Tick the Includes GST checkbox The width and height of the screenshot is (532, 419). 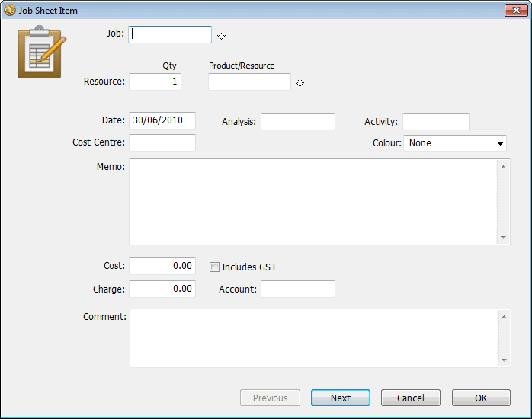tap(214, 267)
